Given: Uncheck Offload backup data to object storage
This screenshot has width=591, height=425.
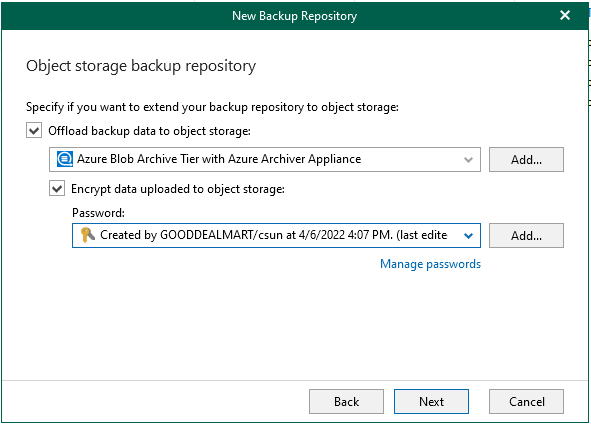Looking at the screenshot, I should point(34,131).
